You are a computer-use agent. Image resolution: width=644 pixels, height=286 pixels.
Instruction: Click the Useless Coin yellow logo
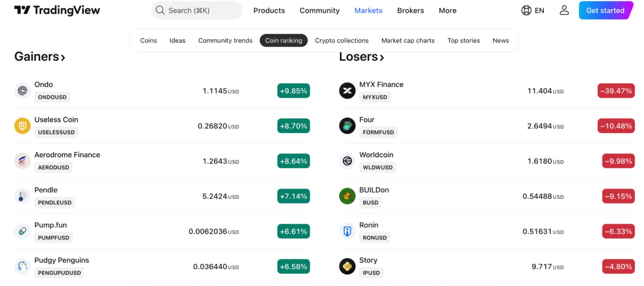(22, 126)
